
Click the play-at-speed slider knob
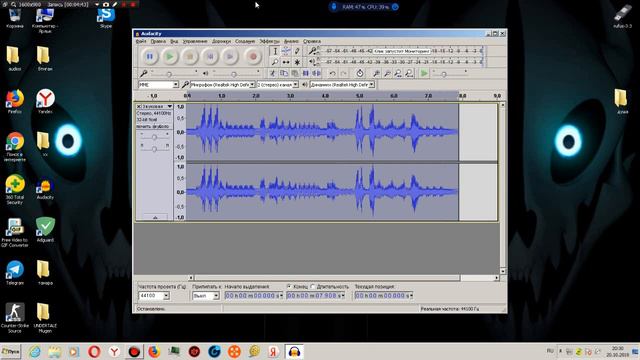pyautogui.click(x=444, y=74)
